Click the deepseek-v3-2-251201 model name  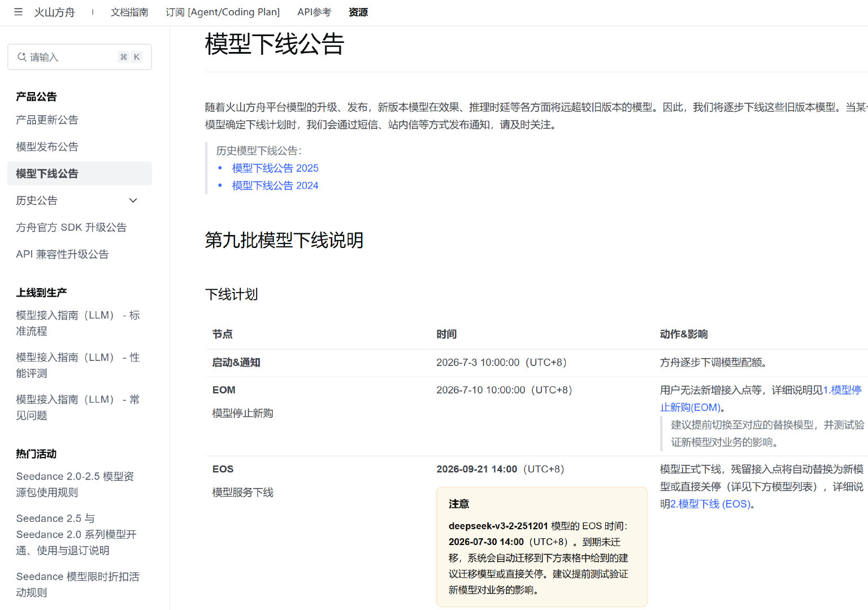498,526
